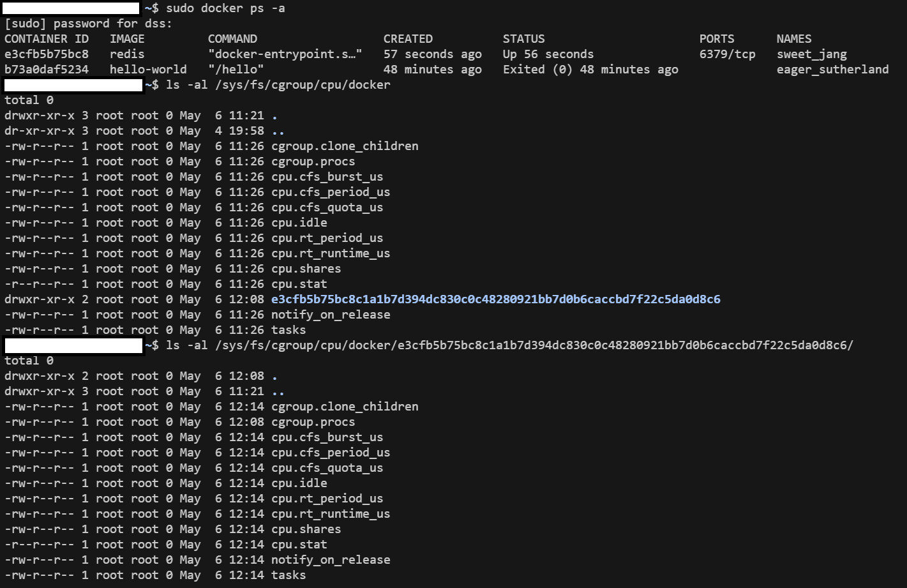Click cgroup.procs dated 11:26

tap(313, 162)
